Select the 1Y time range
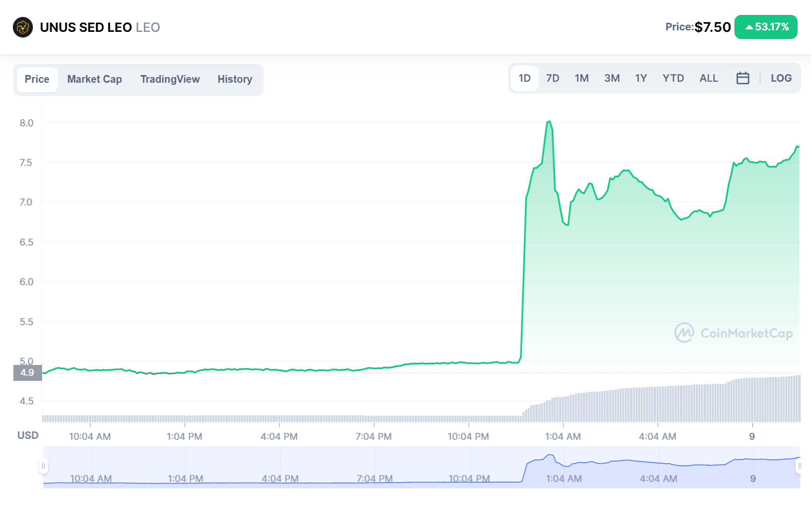The width and height of the screenshot is (812, 515). tap(641, 78)
